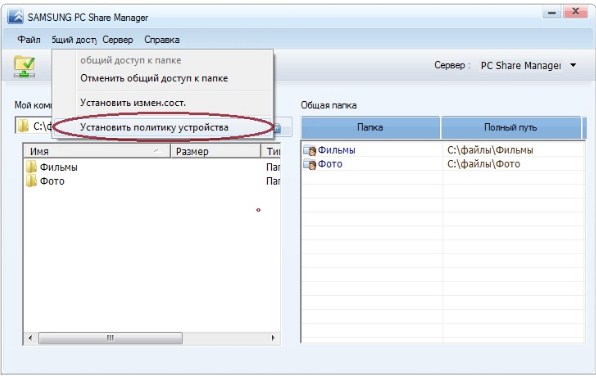Viewport: 596px width, 378px height.
Task: Click the Папка column header
Action: tap(371, 128)
